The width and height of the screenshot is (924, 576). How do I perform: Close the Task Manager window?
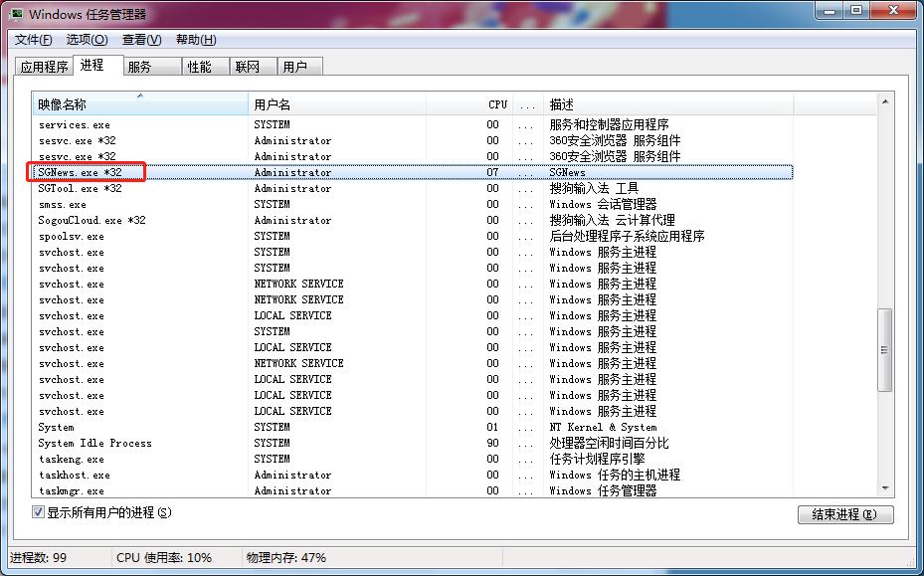[x=893, y=10]
